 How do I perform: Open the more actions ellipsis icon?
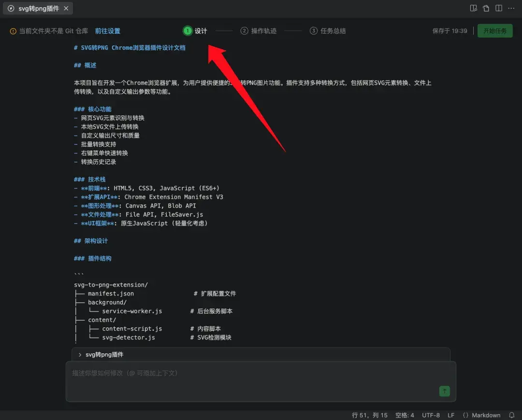pos(511,8)
